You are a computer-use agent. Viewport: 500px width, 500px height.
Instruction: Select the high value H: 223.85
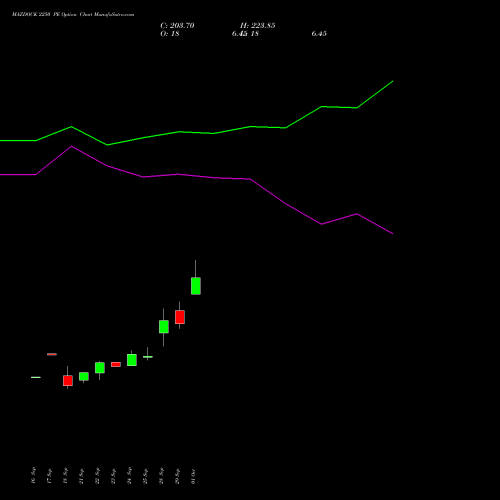(258, 26)
